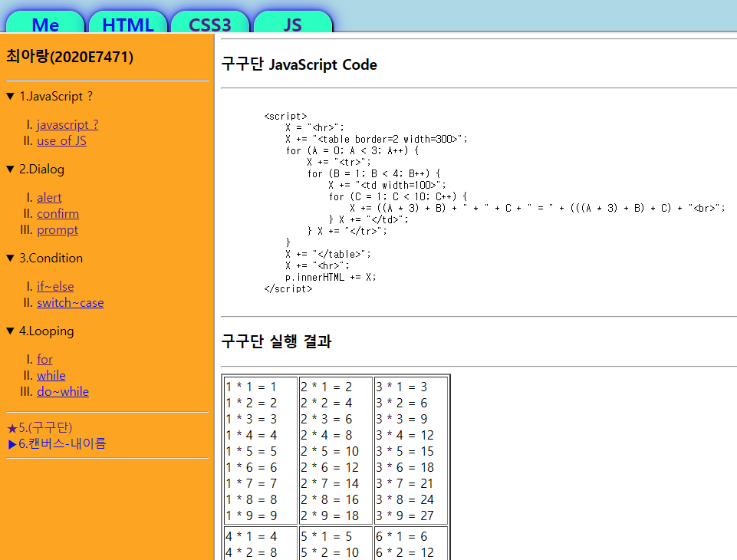
Task: Collapse the 4.Looping section
Action: pyautogui.click(x=40, y=331)
